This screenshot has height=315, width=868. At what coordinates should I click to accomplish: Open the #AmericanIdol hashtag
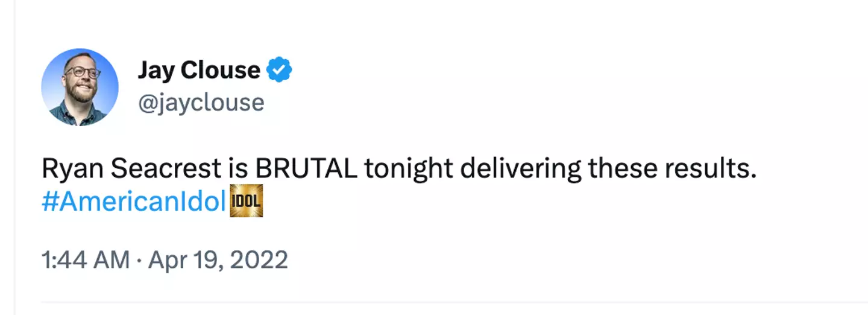(134, 203)
